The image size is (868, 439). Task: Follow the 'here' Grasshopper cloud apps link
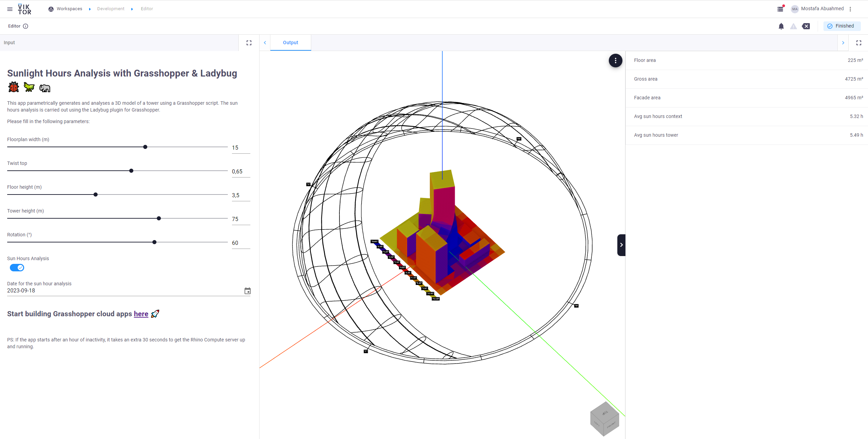tap(141, 314)
